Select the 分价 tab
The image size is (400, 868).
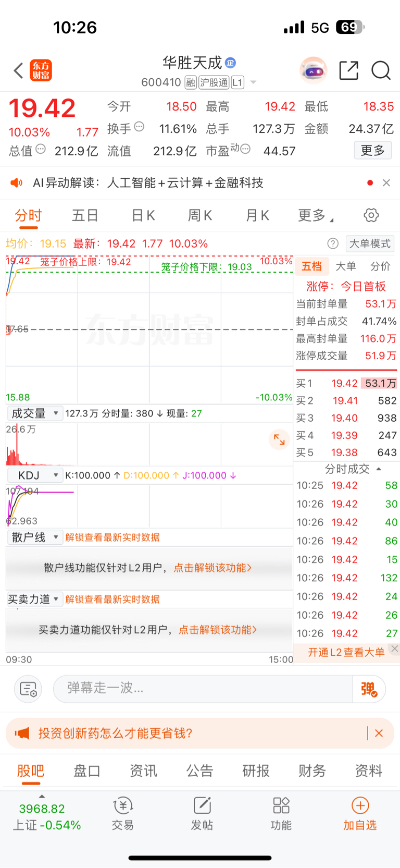[x=380, y=266]
